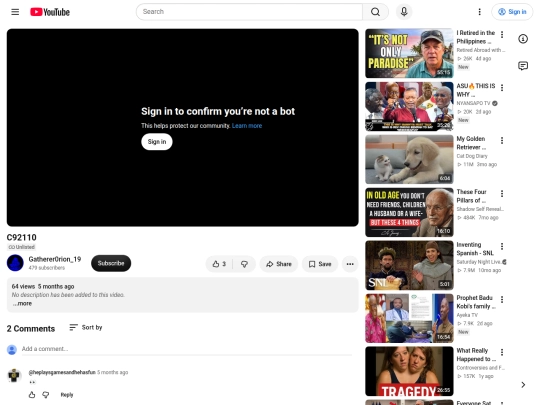Click the Sign in button in header

pyautogui.click(x=512, y=12)
